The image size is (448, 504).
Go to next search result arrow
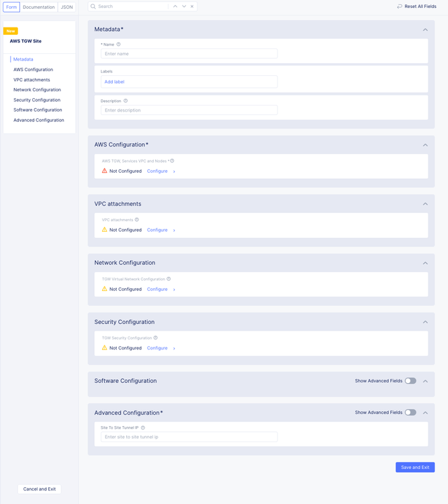184,6
